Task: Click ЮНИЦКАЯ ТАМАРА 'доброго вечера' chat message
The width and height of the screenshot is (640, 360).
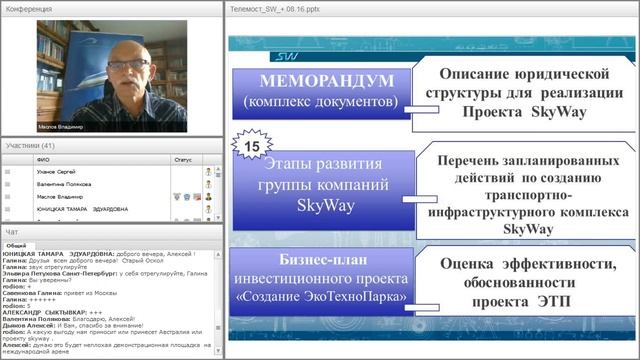Action: point(99,254)
